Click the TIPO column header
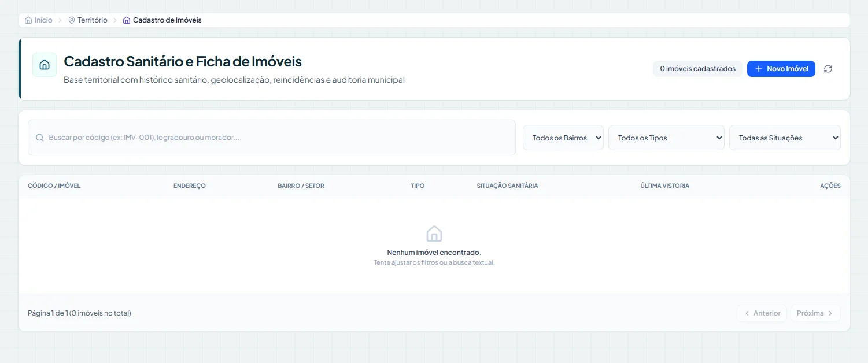Viewport: 868px width, 363px height. click(418, 186)
